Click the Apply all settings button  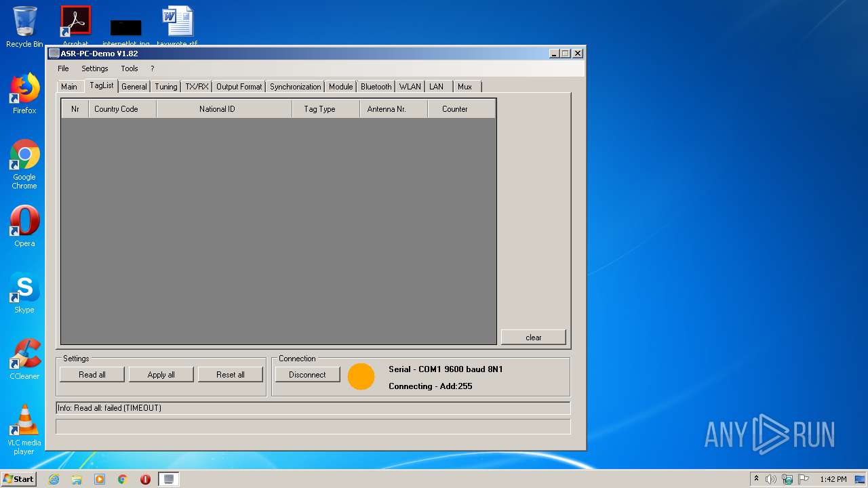point(161,375)
